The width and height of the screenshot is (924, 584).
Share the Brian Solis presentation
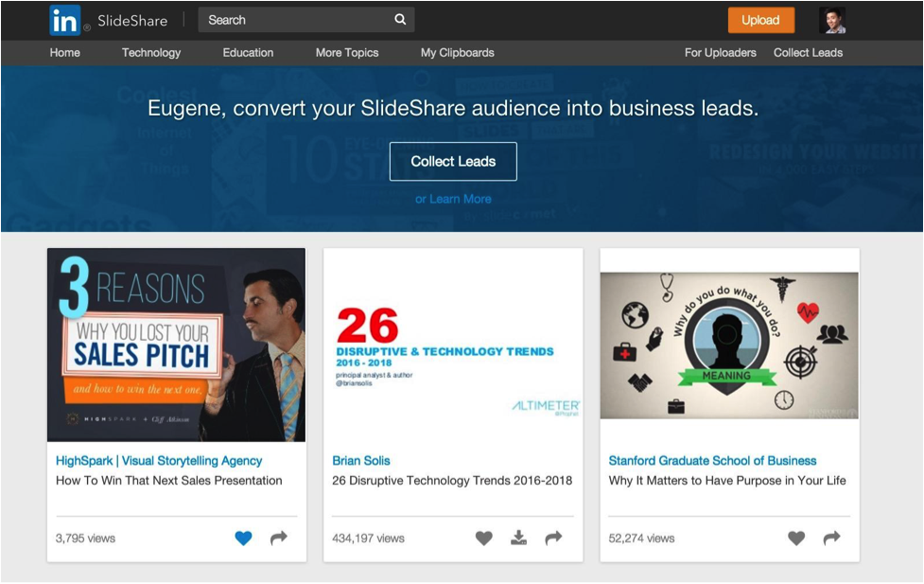point(553,538)
